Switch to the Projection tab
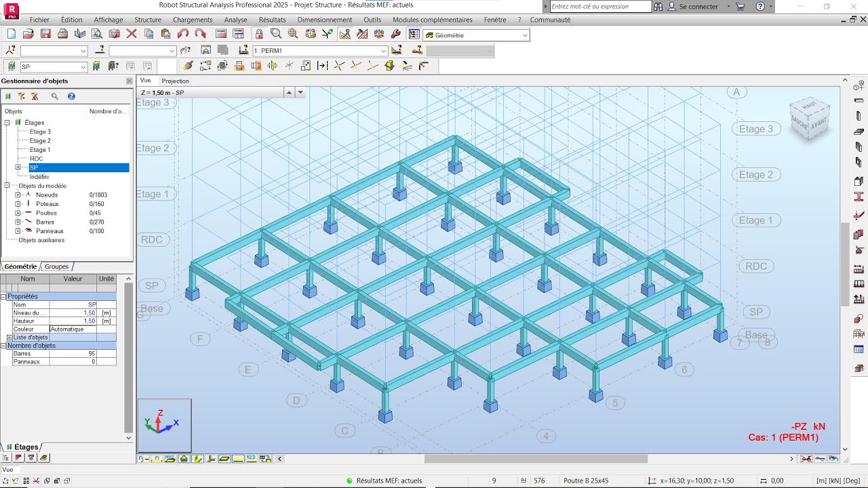This screenshot has height=488, width=868. pos(175,81)
